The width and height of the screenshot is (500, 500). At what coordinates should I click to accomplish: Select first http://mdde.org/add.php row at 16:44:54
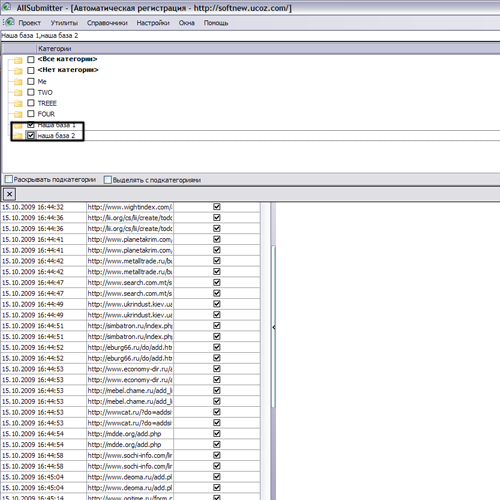click(x=130, y=434)
